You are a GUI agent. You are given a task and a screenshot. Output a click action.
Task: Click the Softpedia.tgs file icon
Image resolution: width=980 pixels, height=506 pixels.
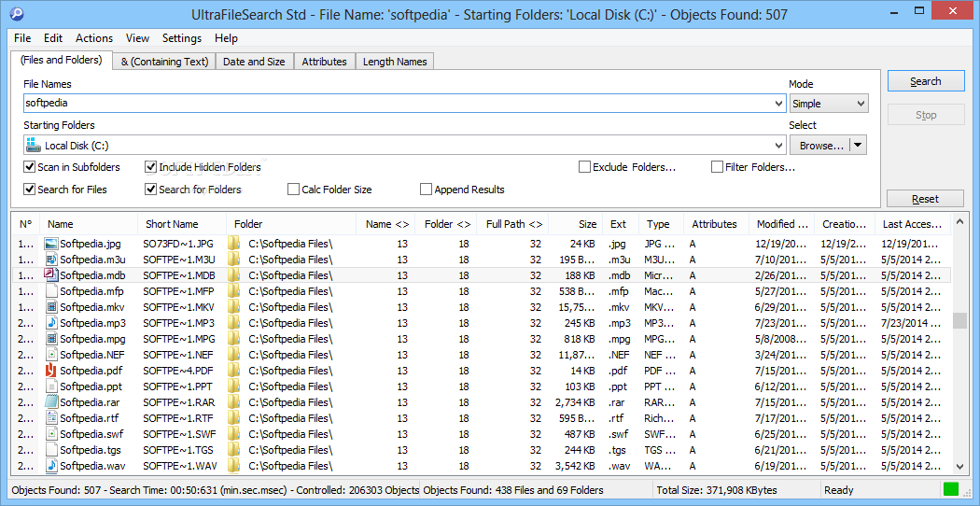(51, 450)
